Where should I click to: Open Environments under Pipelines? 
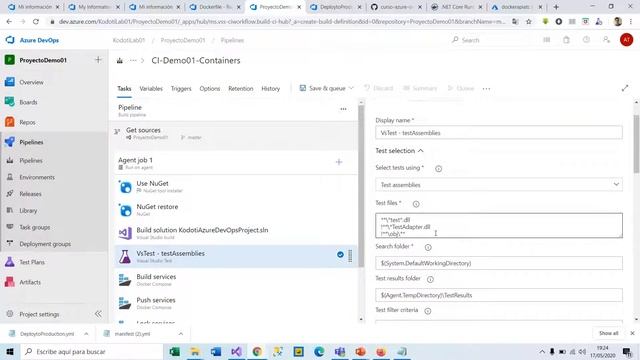tap(37, 178)
